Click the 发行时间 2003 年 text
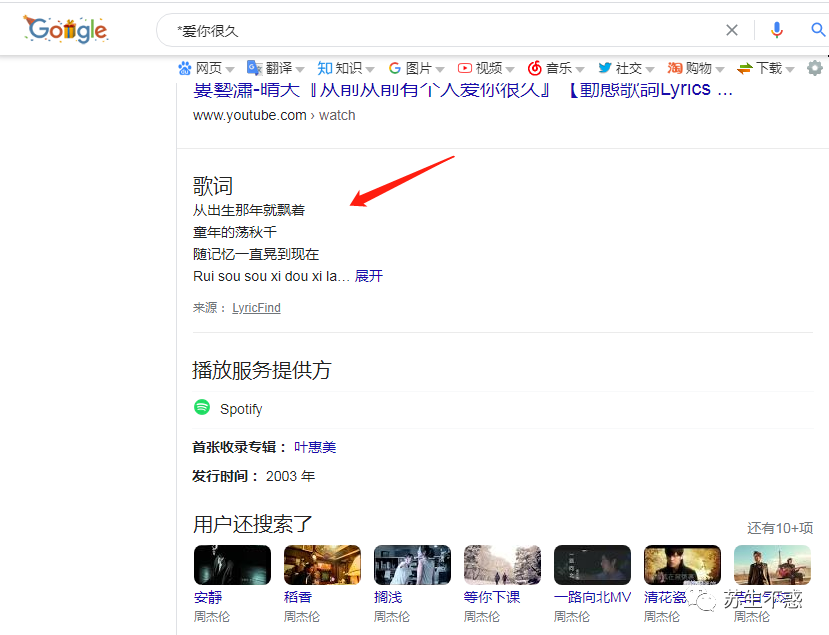 [254, 476]
